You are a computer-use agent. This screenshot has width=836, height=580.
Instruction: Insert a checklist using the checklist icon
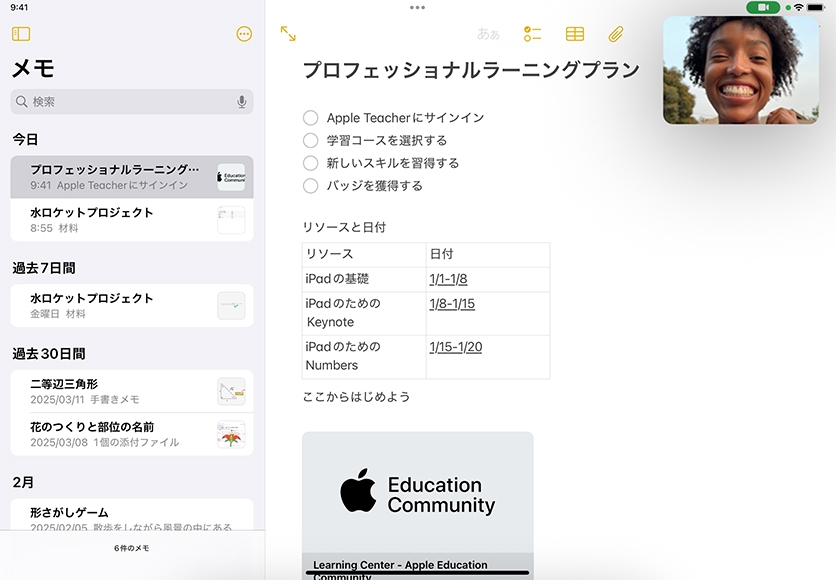[x=532, y=34]
